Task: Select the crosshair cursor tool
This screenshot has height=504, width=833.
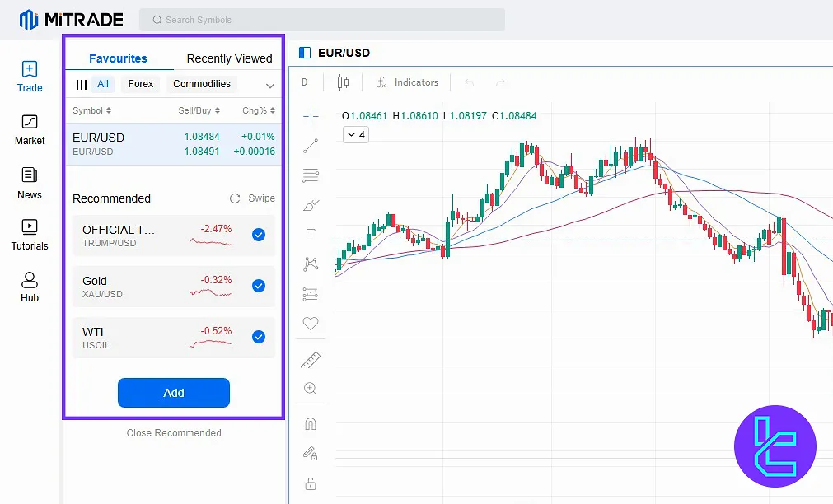Action: [x=311, y=116]
